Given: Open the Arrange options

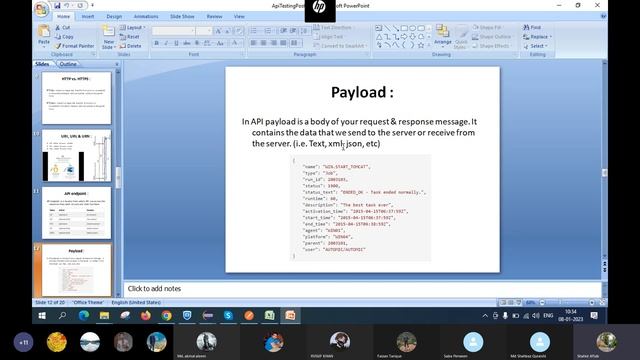Looking at the screenshot, I should click(x=442, y=35).
